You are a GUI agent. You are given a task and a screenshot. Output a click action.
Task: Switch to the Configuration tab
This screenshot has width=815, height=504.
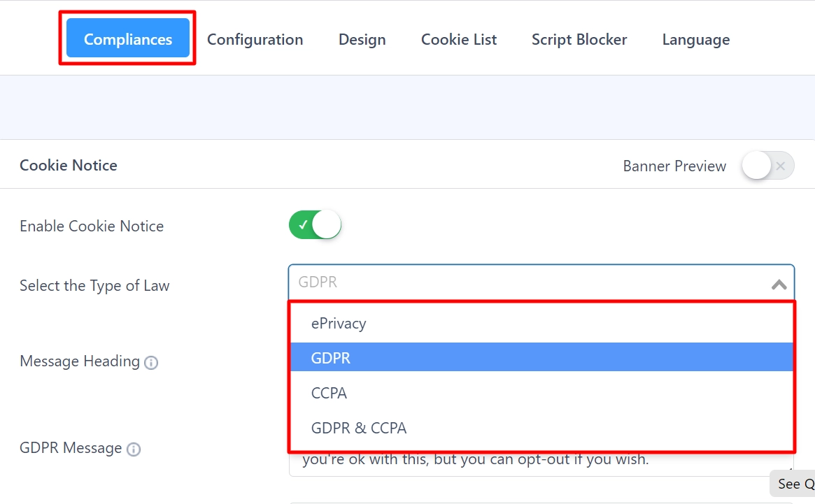point(255,39)
